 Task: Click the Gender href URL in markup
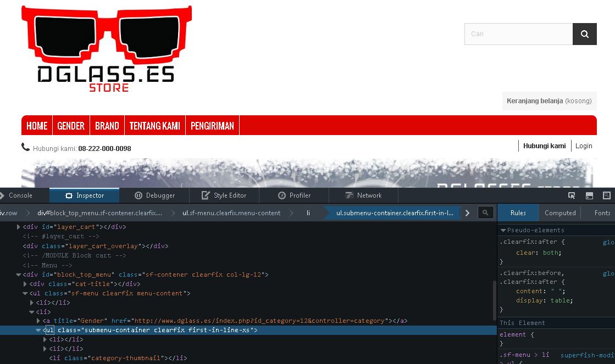point(259,321)
